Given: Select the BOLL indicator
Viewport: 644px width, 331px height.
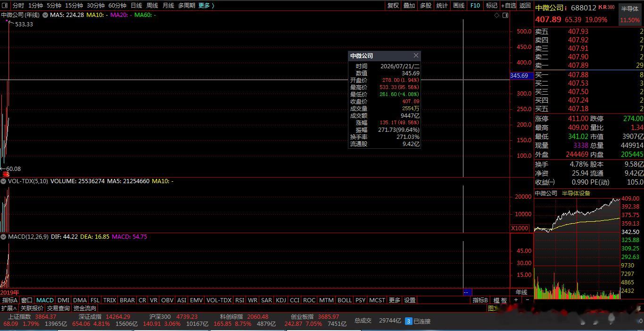Looking at the screenshot, I should coord(345,300).
